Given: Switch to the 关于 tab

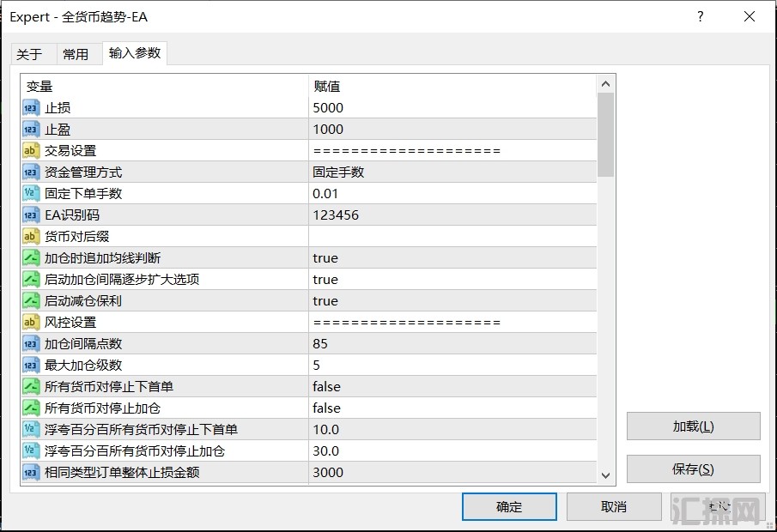Looking at the screenshot, I should coord(29,54).
